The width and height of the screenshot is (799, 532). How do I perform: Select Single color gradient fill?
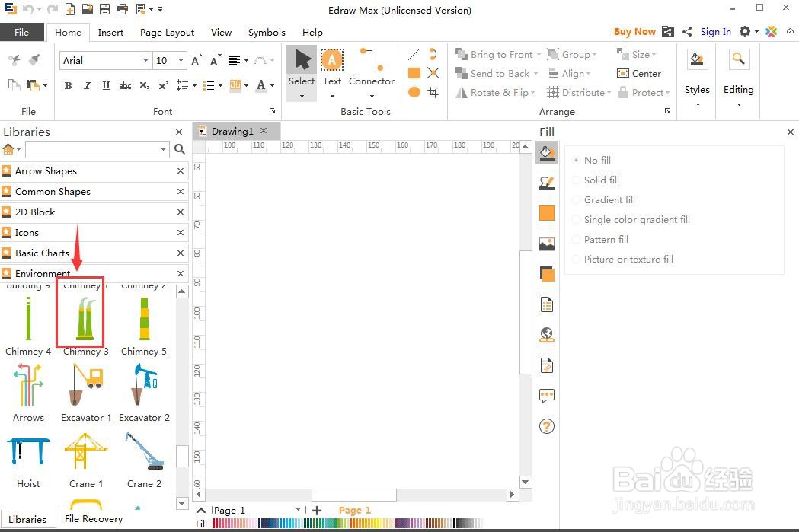click(631, 219)
